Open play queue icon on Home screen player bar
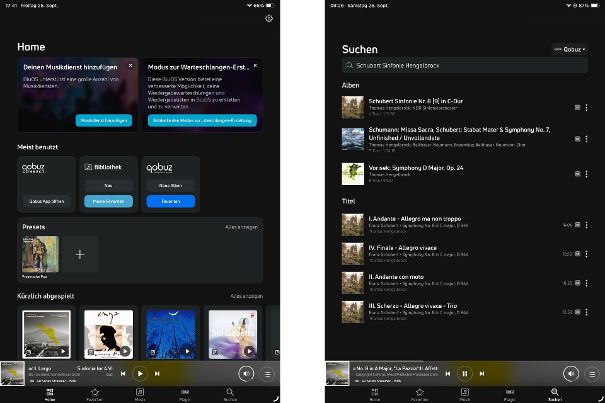Viewport: 605px width, 403px height. point(267,374)
